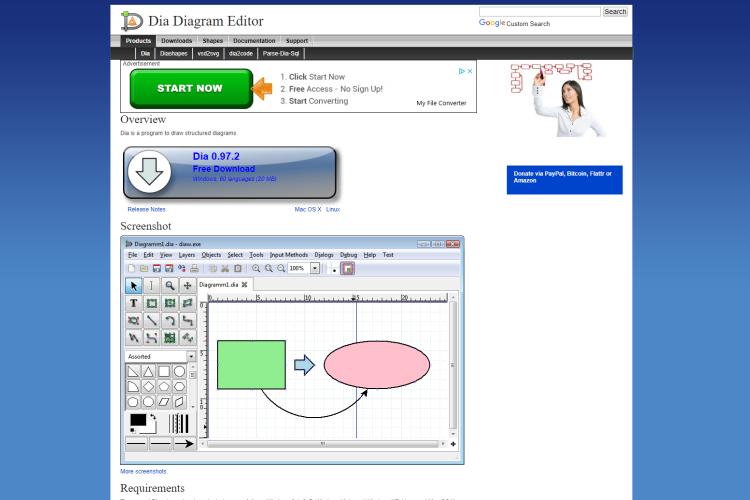750x500 pixels.
Task: Pick the isosceles triangle shape
Action: [149, 371]
